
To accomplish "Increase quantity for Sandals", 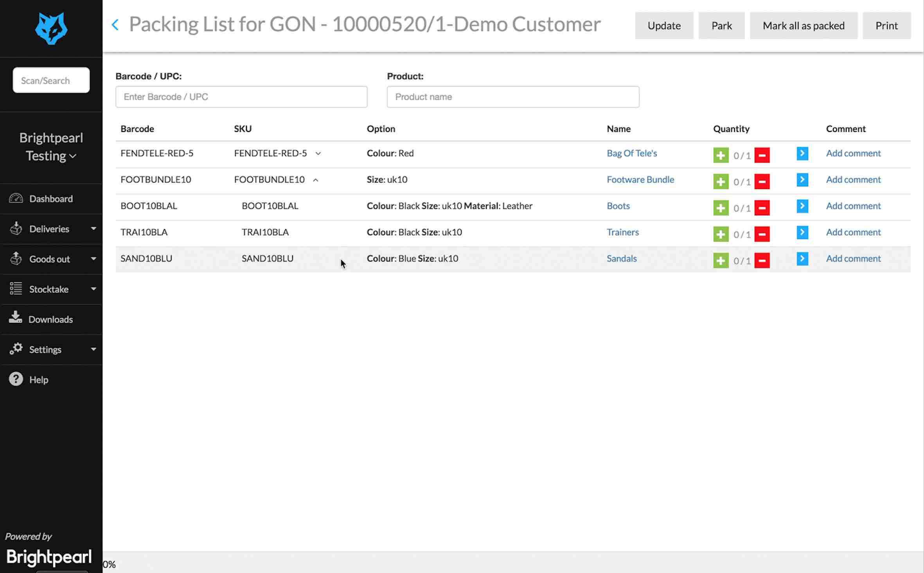I will [721, 260].
